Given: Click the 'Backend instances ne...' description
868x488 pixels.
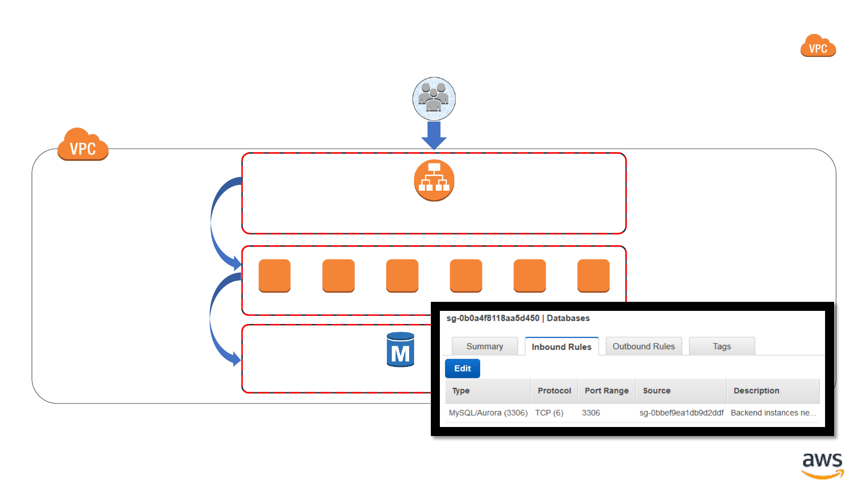Looking at the screenshot, I should point(773,413).
